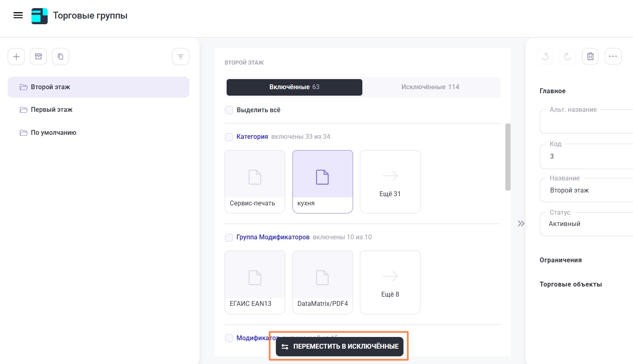The image size is (633, 364).
Task: Click the trash delete icon
Action: pos(590,56)
